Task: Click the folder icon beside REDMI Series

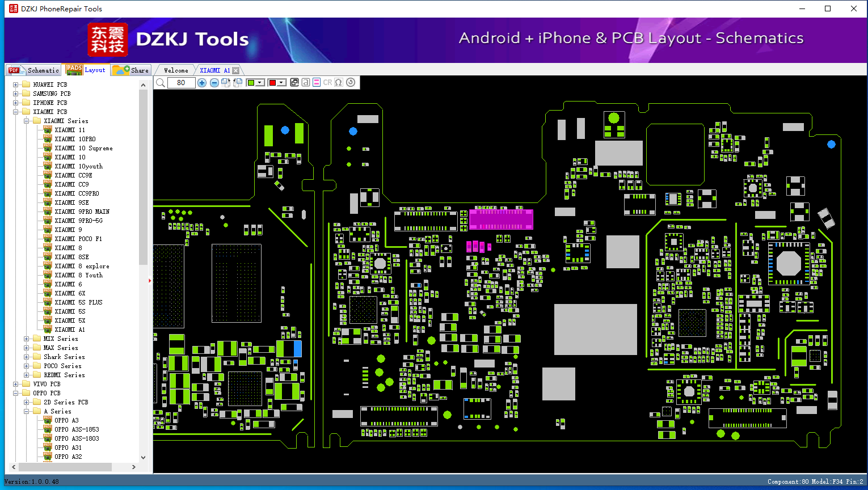Action: tap(37, 375)
